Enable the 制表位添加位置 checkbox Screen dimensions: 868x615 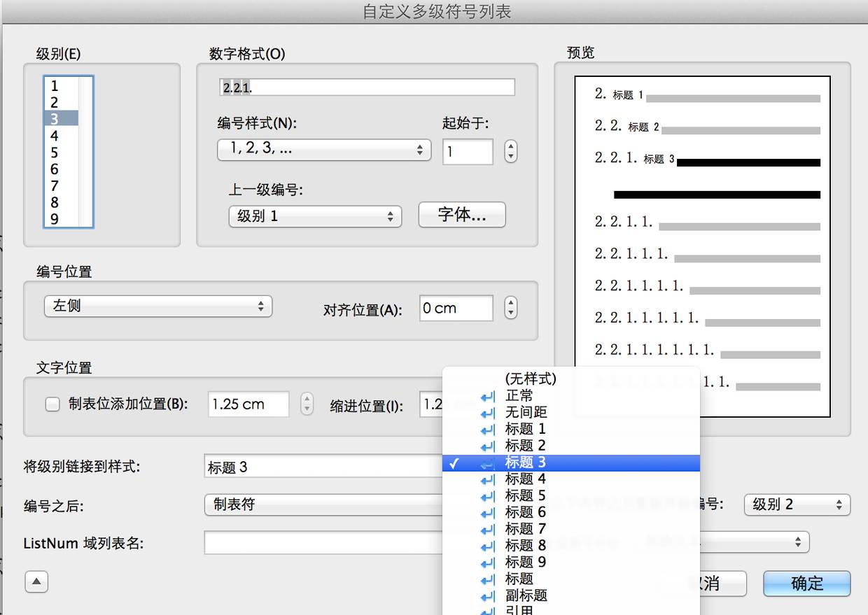point(52,404)
